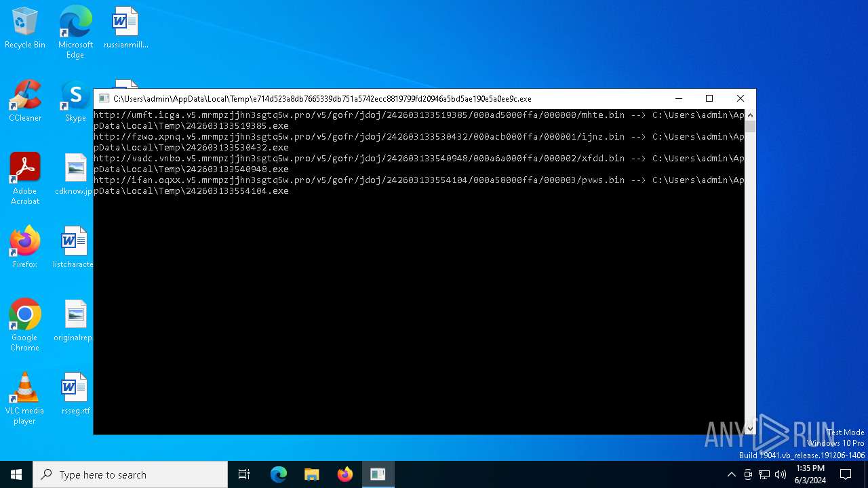
Task: Click path ending 242603133540948.exe
Action: pyautogui.click(x=191, y=169)
